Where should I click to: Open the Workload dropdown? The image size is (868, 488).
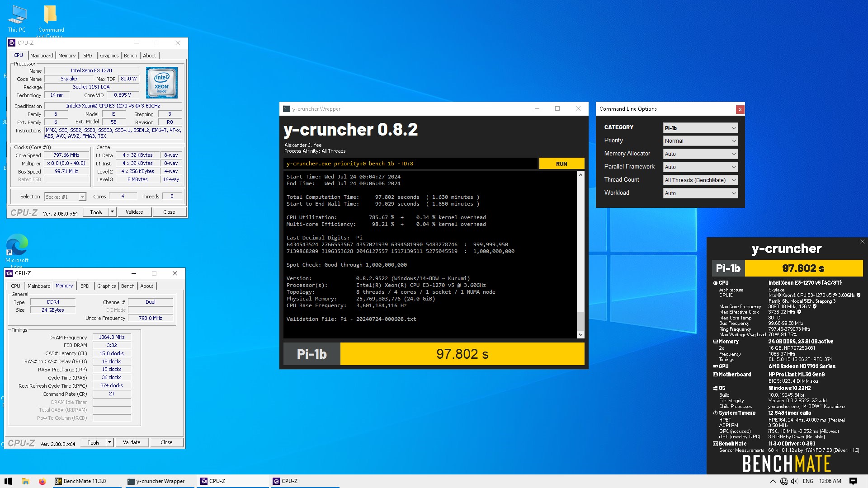point(700,193)
